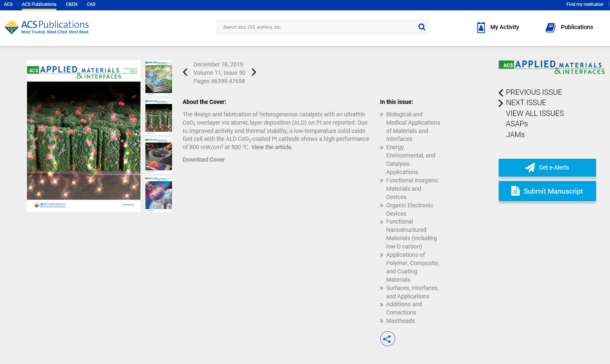Click the chevron beside NEXT ISSUE
The height and width of the screenshot is (364, 610).
click(x=501, y=103)
